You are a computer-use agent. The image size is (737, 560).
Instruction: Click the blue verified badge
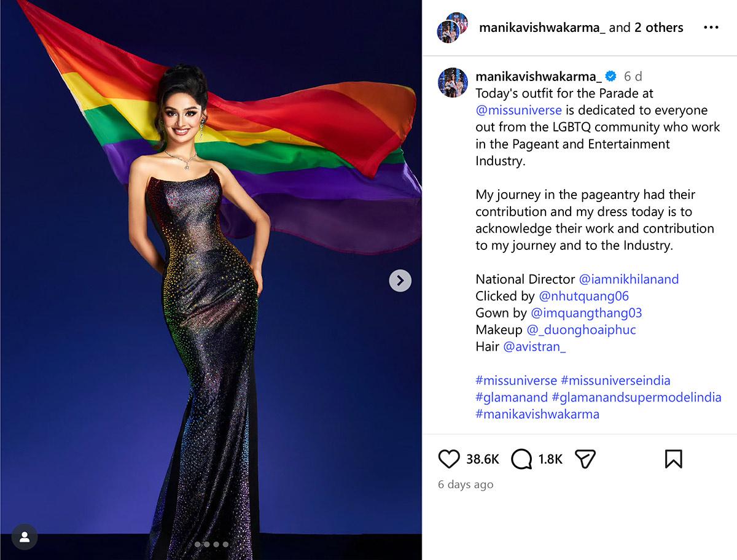coord(610,76)
